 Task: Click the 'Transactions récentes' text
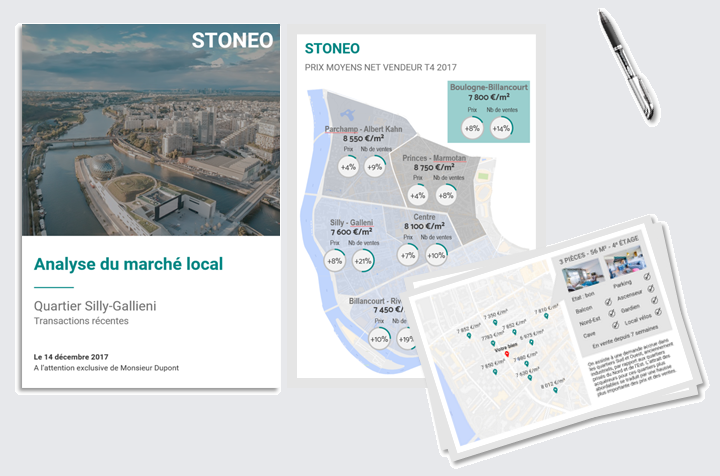pyautogui.click(x=81, y=321)
